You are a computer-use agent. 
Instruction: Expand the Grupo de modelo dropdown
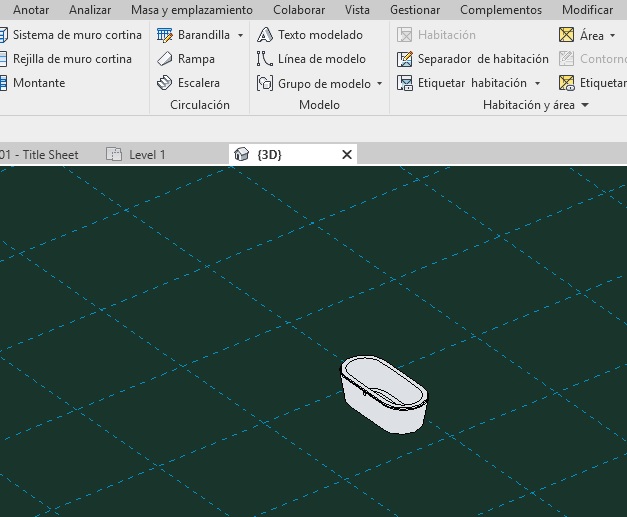tap(380, 84)
